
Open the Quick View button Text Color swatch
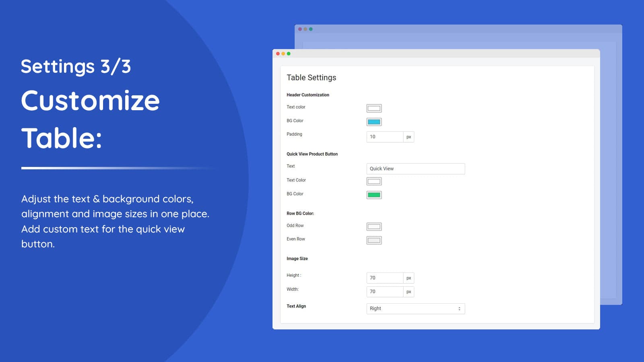click(x=374, y=181)
